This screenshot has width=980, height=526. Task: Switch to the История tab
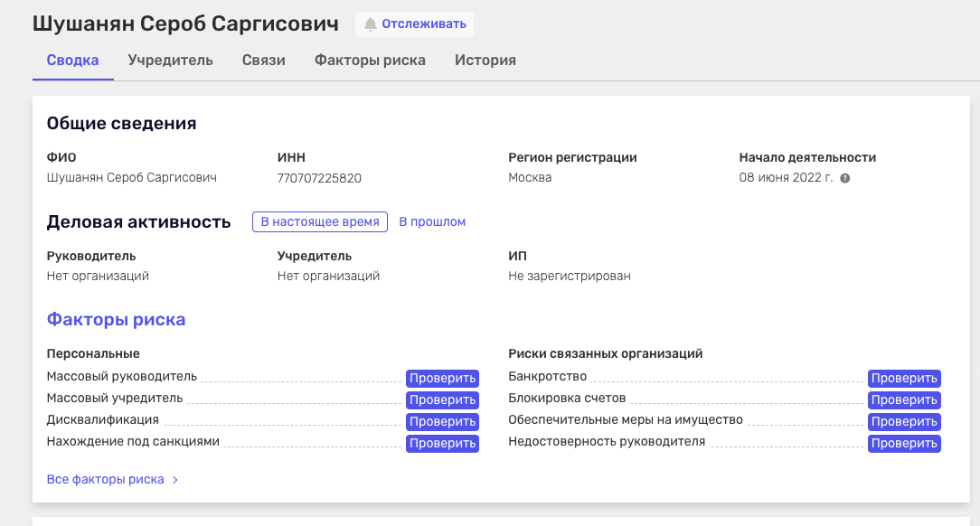tap(485, 60)
